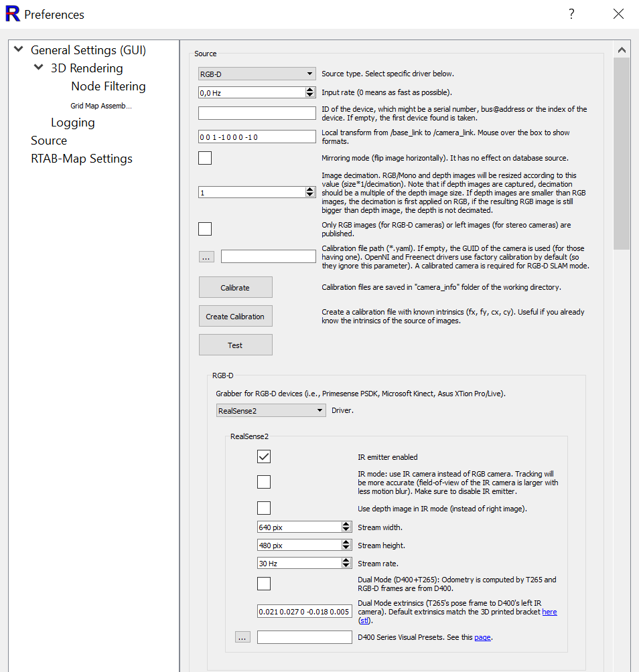639x672 pixels.
Task: Decrease the image decimation value
Action: pyautogui.click(x=309, y=195)
